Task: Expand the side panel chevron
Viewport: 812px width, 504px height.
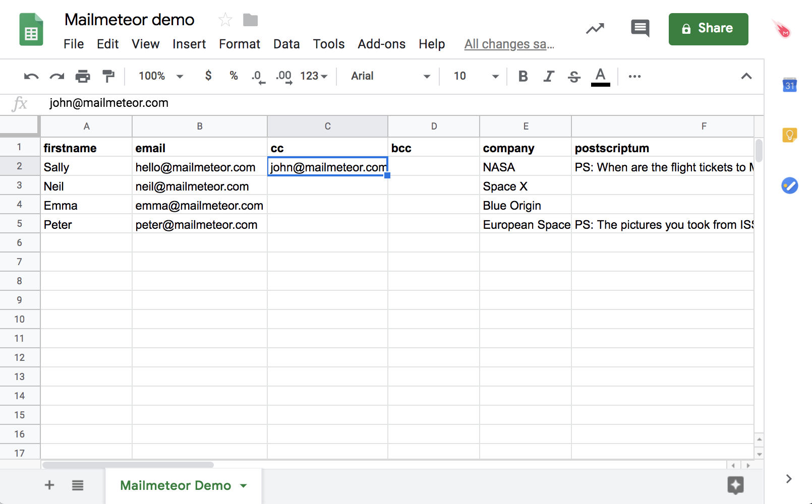Action: [789, 479]
